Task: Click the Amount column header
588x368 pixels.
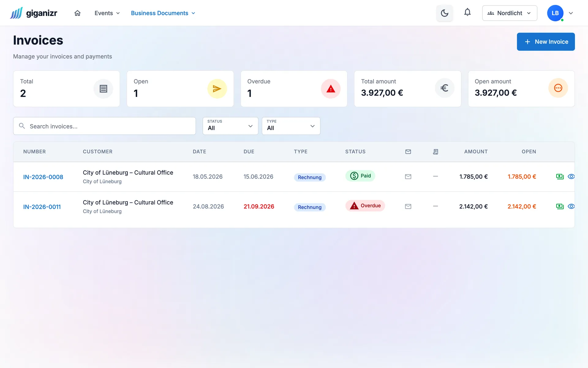Action: [x=476, y=151]
